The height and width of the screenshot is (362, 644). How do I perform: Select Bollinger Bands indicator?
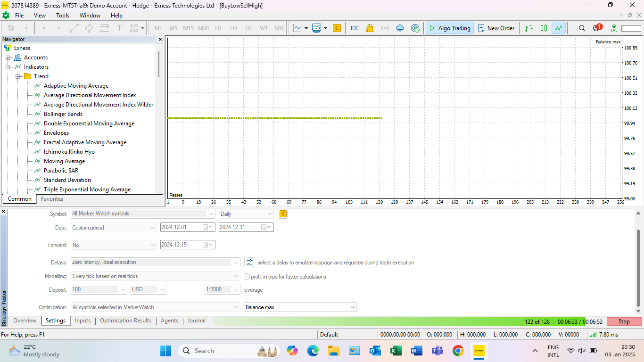coord(63,114)
